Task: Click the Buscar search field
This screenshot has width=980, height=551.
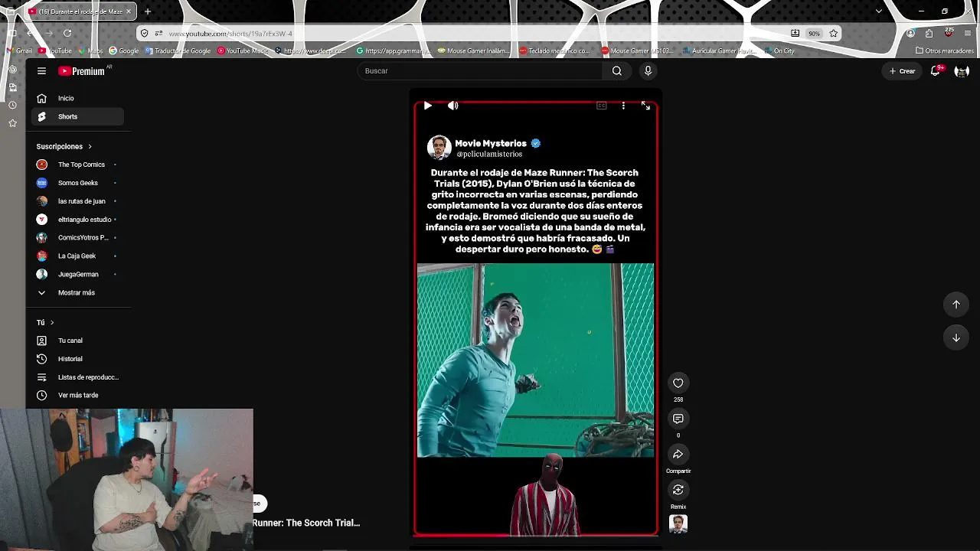Action: [481, 71]
